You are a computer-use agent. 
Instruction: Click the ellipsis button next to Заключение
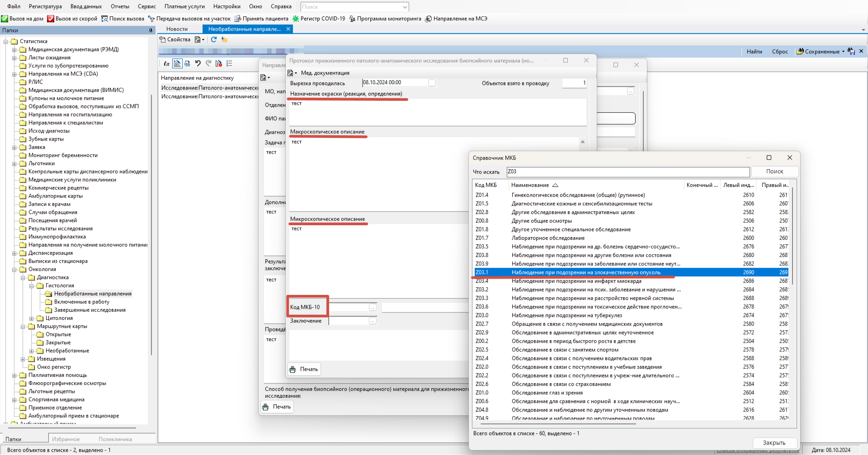373,321
